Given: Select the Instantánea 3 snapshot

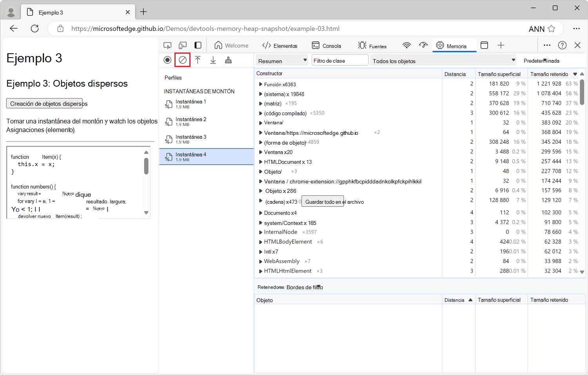Looking at the screenshot, I should (x=207, y=139).
